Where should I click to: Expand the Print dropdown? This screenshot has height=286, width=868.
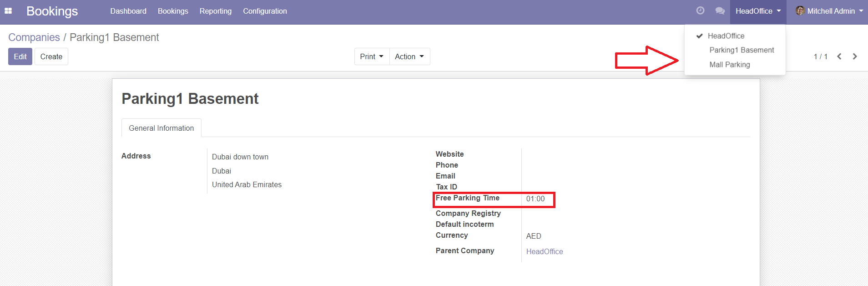pos(372,56)
